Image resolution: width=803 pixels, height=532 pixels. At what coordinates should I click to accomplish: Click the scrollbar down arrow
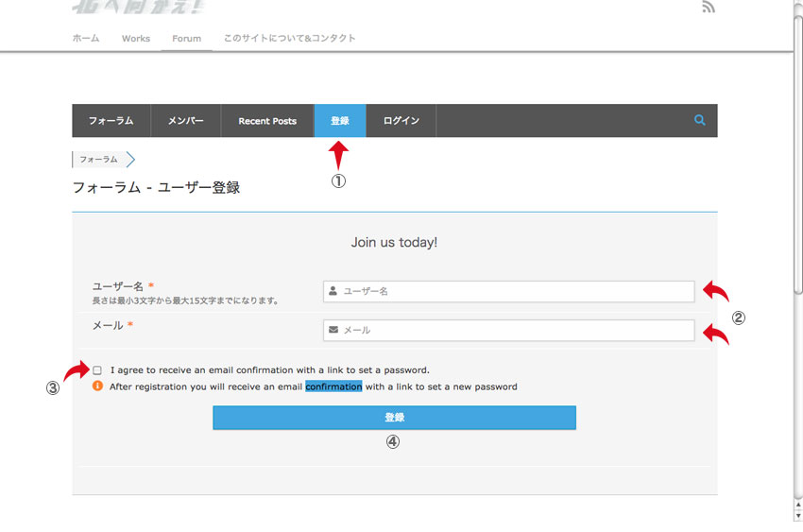797,515
